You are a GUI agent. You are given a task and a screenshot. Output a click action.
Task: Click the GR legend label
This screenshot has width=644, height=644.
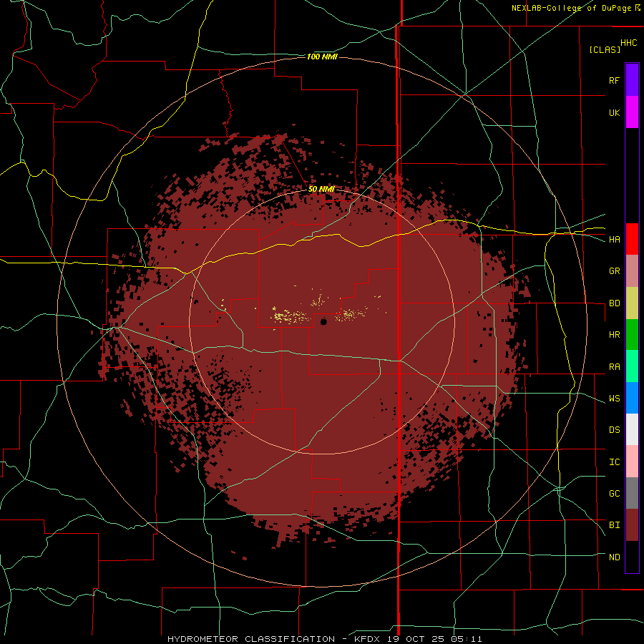[614, 271]
